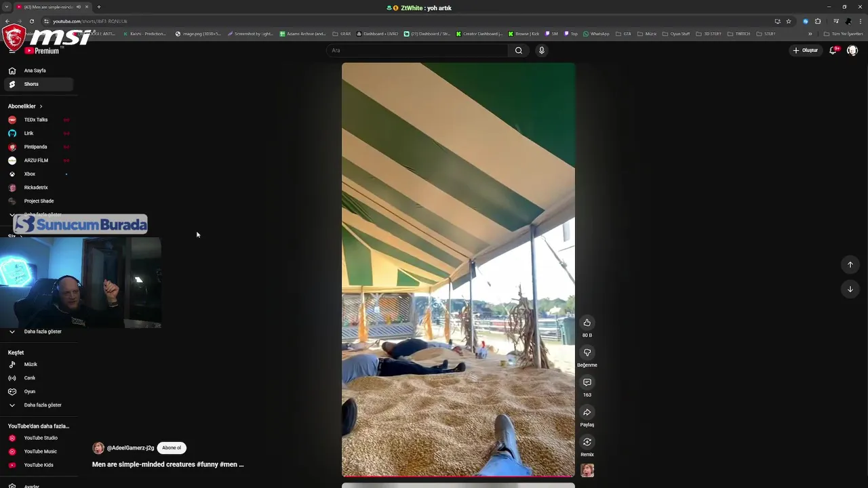
Task: Open Project Shade channel subscription
Action: pos(39,201)
